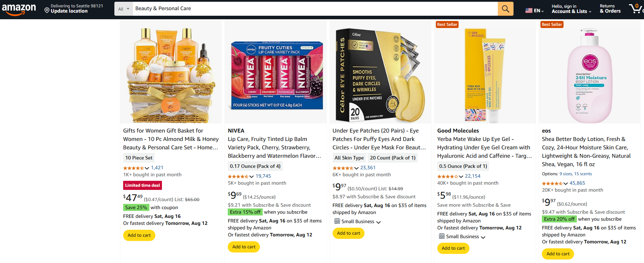Click the search input field
The width and height of the screenshot is (644, 263).
315,9
